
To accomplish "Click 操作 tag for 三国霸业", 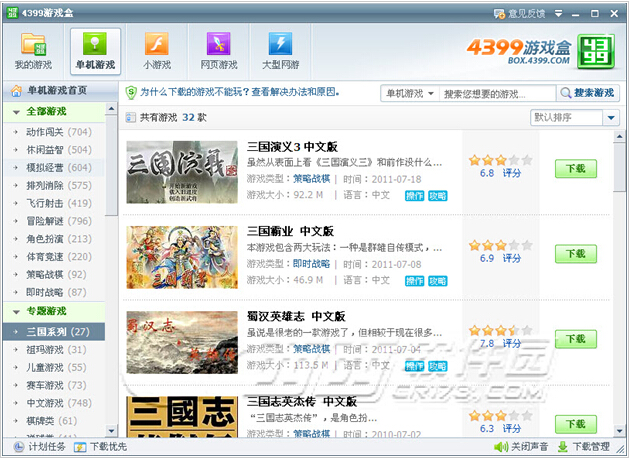I will tap(414, 281).
